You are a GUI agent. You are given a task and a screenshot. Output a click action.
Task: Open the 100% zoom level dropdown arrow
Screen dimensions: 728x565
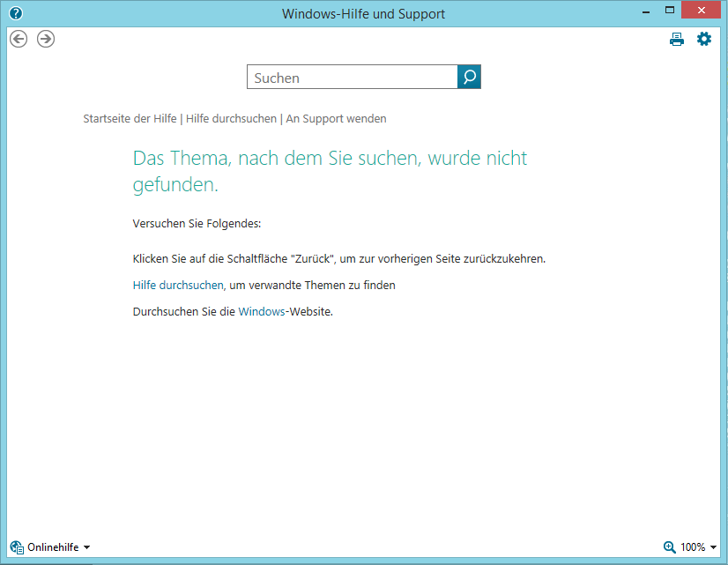(713, 547)
